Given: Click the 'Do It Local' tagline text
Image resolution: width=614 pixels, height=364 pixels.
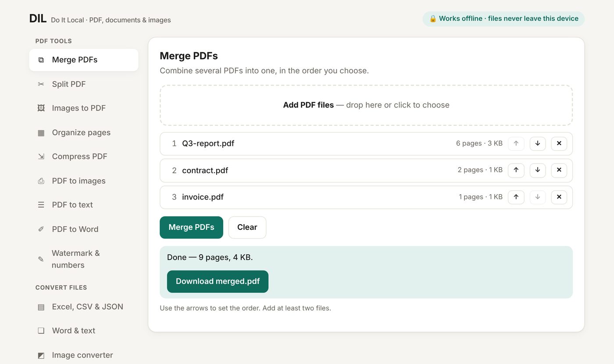Looking at the screenshot, I should point(111,20).
